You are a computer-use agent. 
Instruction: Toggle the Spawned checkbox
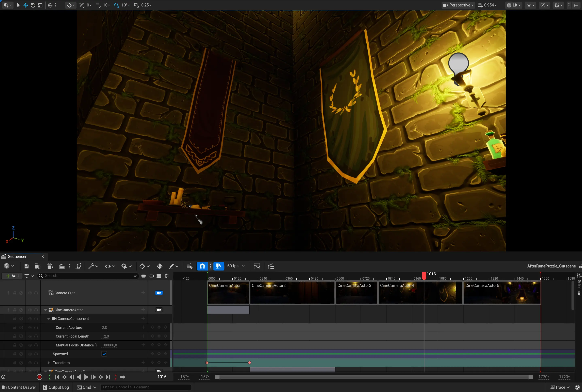coord(104,354)
